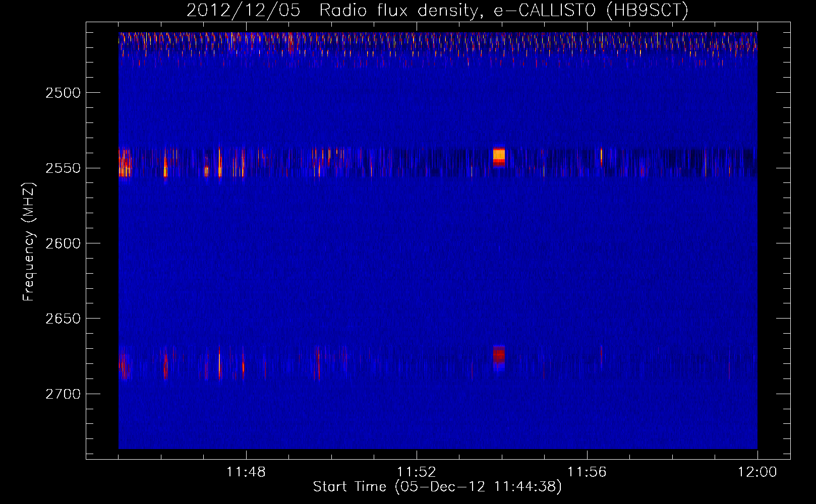Click the dark red burst near 2675 MHz

pyautogui.click(x=499, y=358)
